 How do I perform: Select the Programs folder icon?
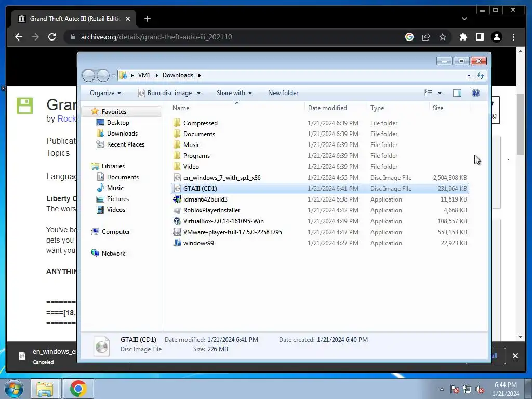pos(177,155)
